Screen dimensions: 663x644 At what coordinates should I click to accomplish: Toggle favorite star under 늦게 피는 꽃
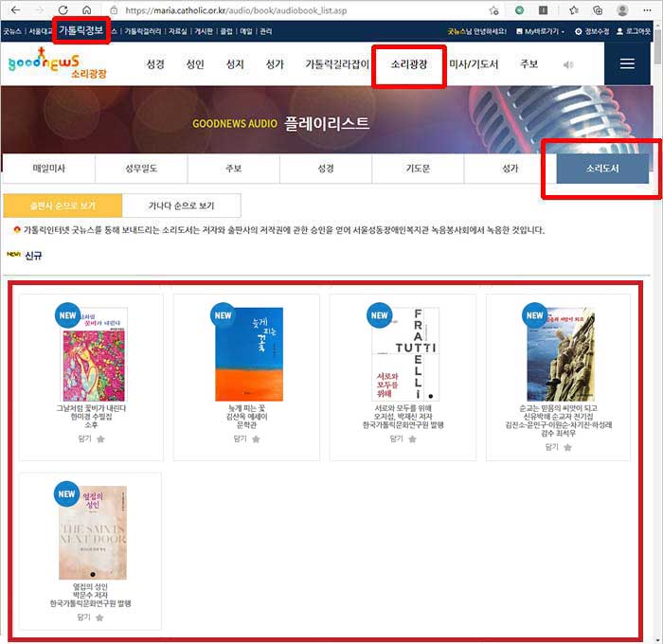pos(256,438)
